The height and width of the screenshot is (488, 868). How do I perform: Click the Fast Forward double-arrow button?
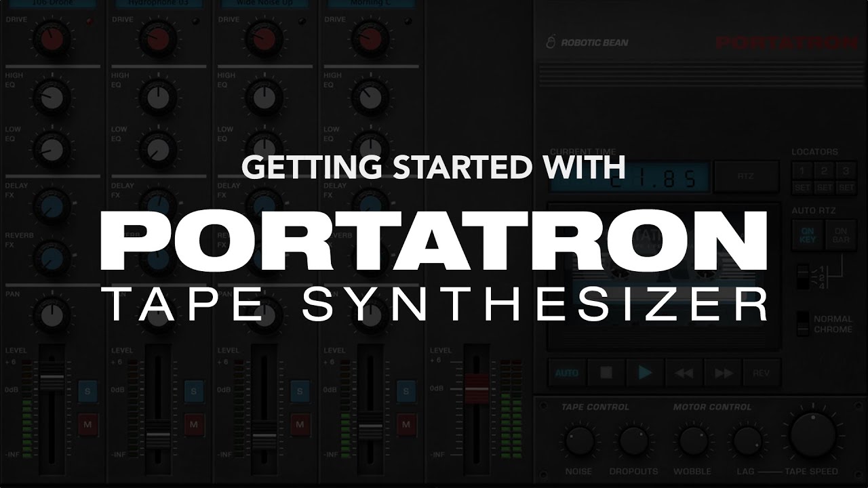724,373
